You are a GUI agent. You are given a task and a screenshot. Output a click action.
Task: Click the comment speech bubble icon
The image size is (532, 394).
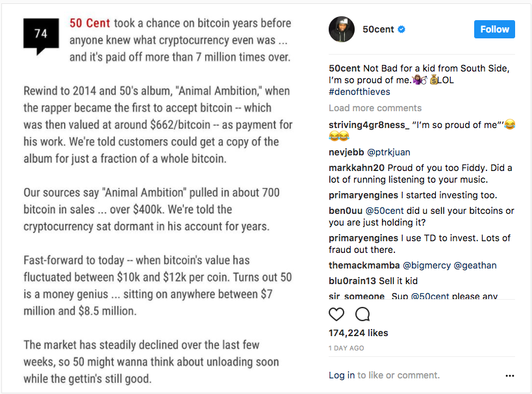click(x=362, y=314)
